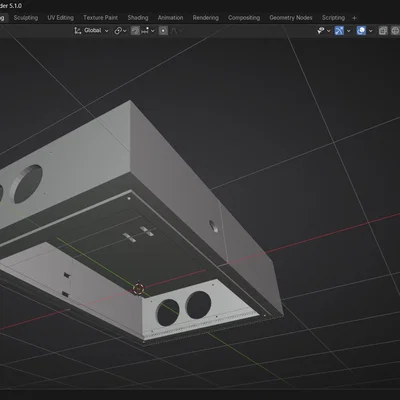The image size is (400, 400).
Task: Toggle the snapping magnet button
Action: pyautogui.click(x=135, y=31)
